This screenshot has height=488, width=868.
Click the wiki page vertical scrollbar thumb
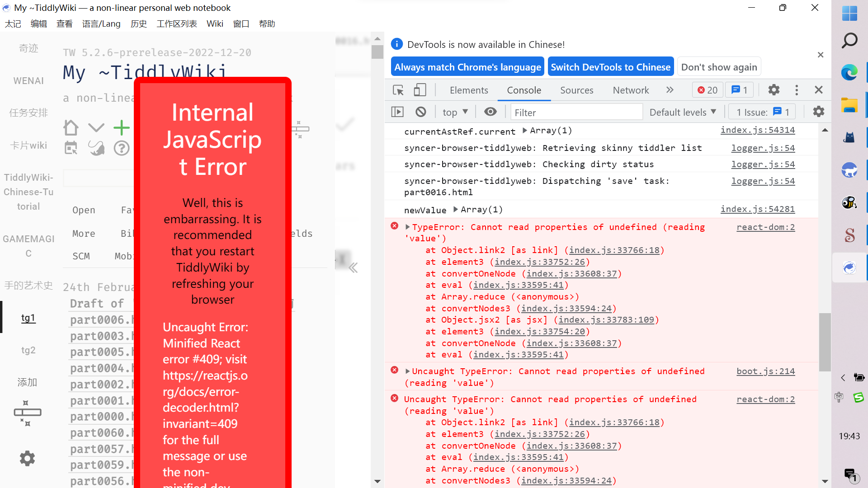click(377, 51)
